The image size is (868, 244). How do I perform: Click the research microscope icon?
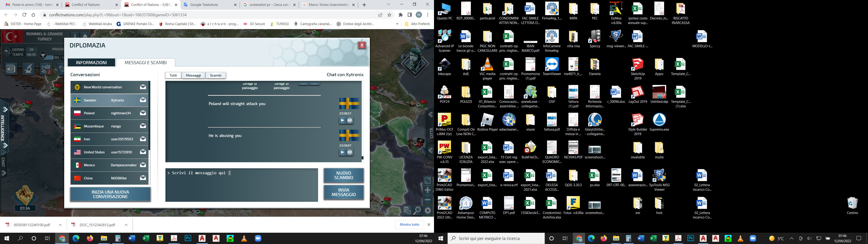click(28, 69)
